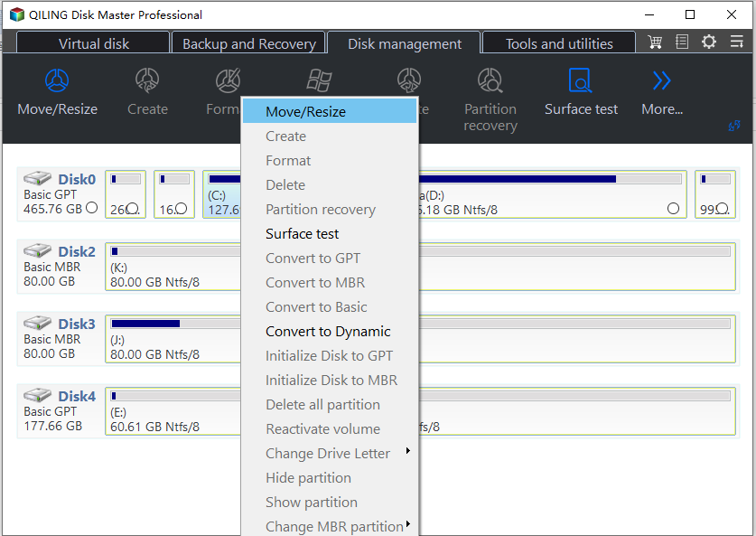Open the shopping cart icon
This screenshot has height=536, width=756.
tap(655, 42)
